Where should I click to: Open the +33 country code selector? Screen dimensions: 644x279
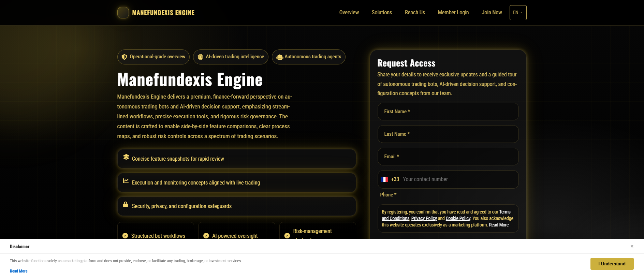(x=390, y=179)
